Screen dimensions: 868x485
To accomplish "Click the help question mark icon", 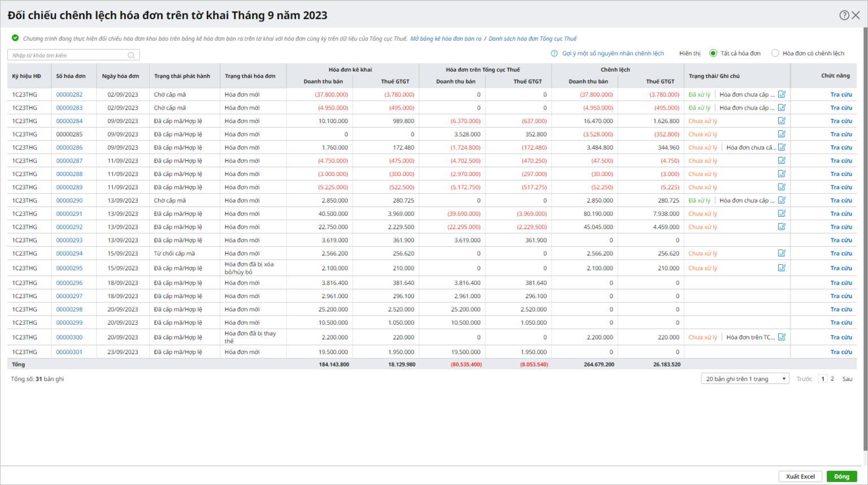I will (x=844, y=15).
